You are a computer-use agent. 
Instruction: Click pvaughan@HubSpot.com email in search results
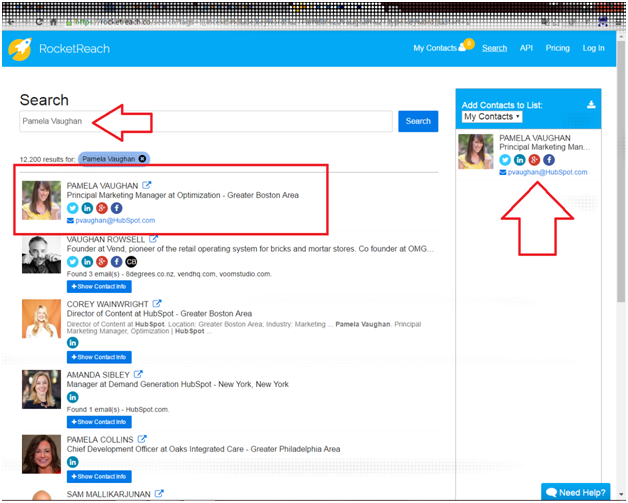click(115, 221)
